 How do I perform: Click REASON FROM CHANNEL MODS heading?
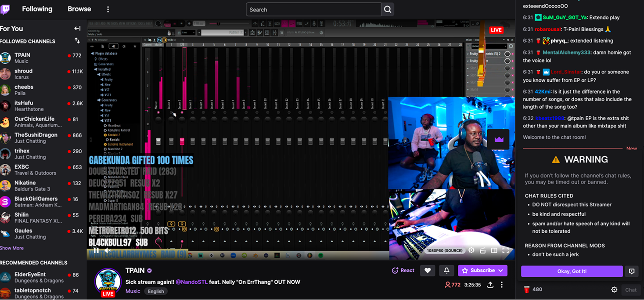click(565, 246)
